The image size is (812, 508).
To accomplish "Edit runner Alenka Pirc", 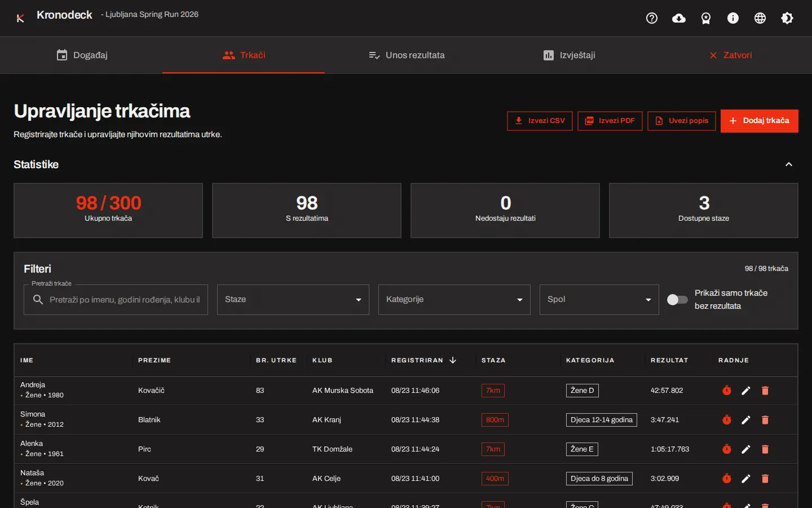I will click(746, 449).
